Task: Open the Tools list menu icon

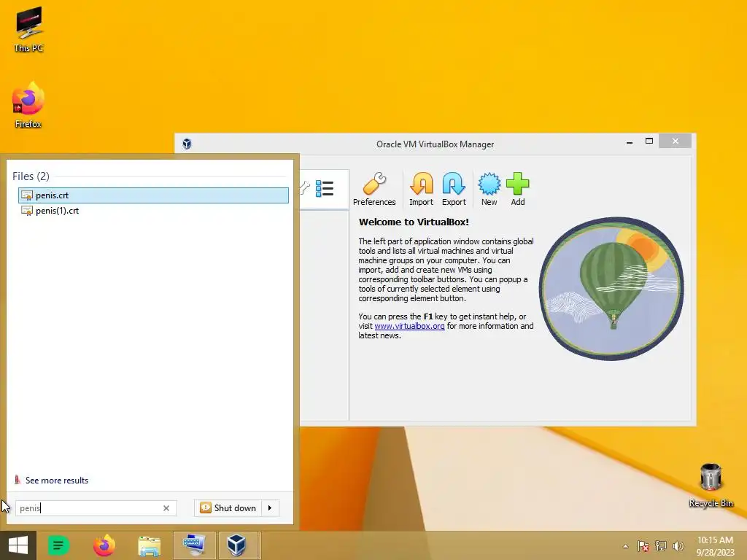Action: [x=325, y=189]
